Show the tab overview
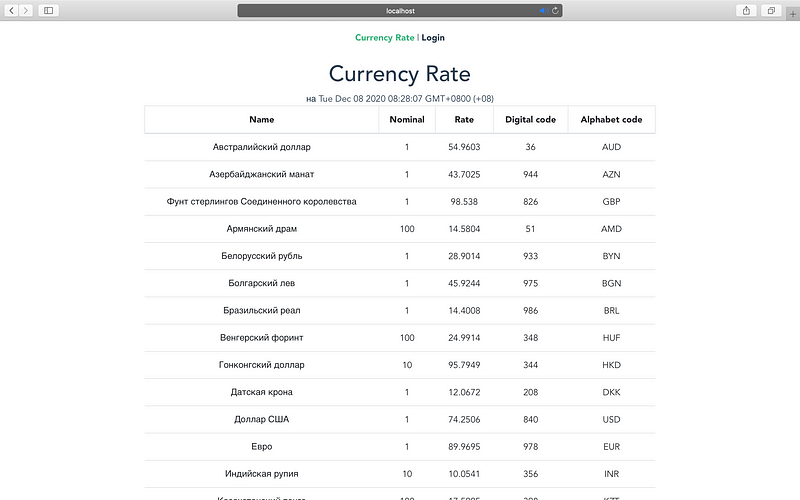Screen dimensions: 800x500 pos(772,10)
